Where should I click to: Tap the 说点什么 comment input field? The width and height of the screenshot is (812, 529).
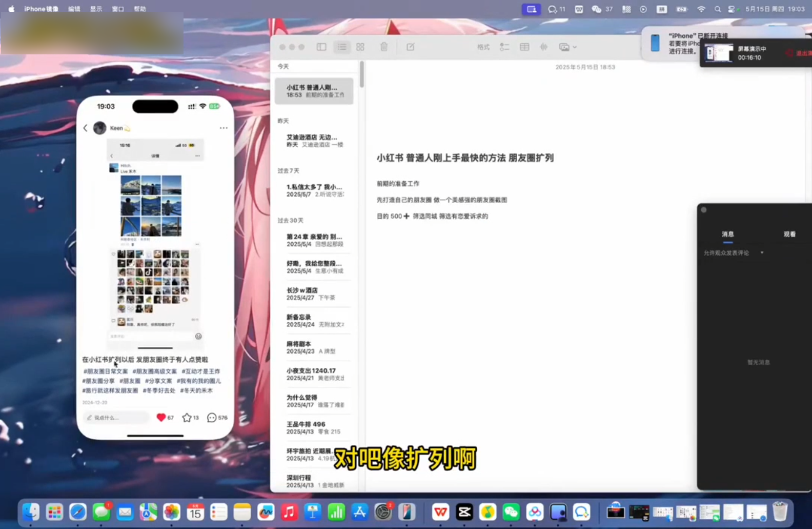pos(116,418)
